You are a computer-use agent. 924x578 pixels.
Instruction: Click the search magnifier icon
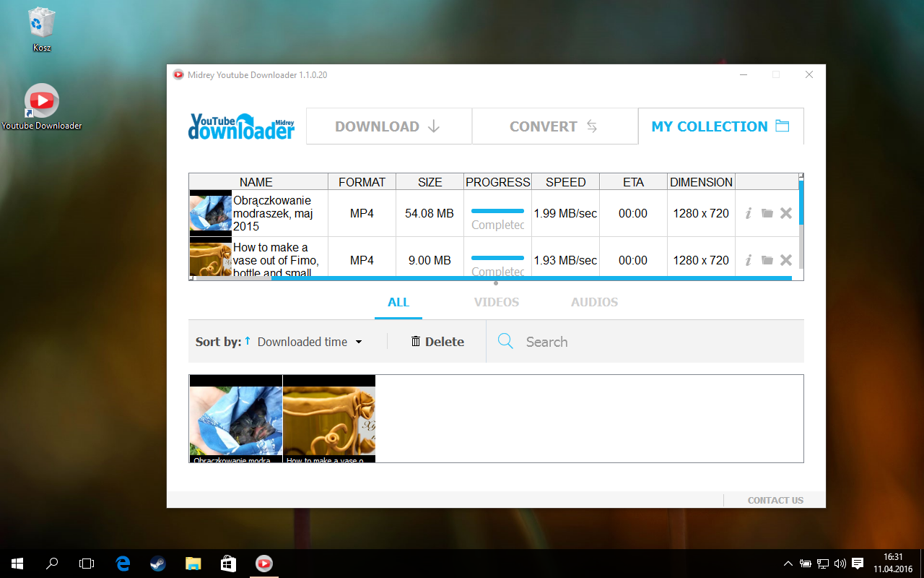[x=505, y=341]
